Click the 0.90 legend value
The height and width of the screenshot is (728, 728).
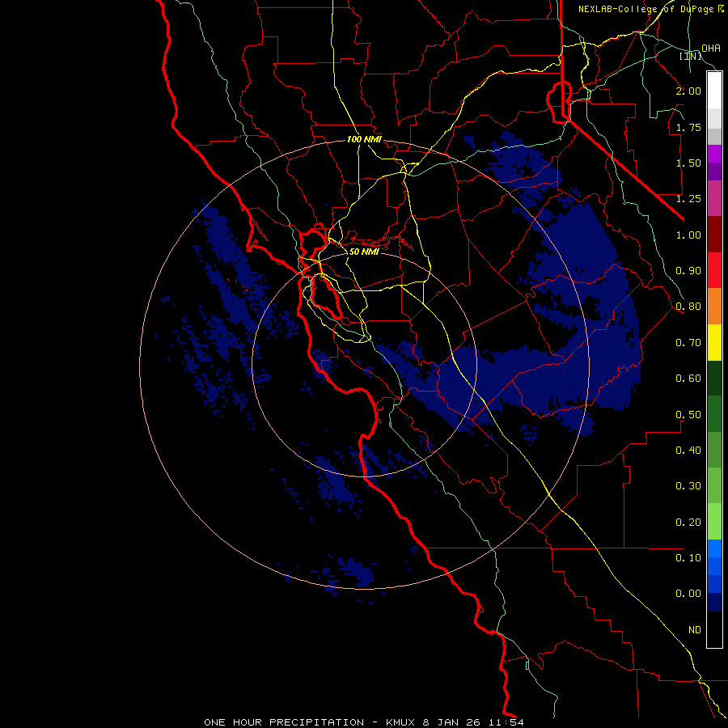[688, 271]
